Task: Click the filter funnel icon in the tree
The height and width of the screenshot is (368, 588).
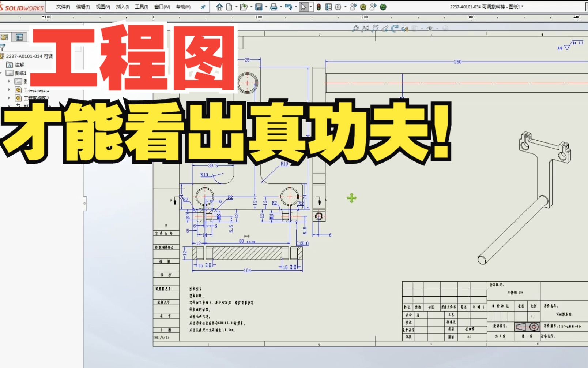Action: tap(3, 47)
